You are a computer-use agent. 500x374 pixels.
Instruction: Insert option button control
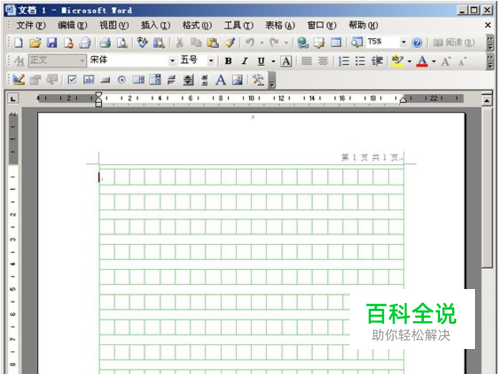(122, 80)
